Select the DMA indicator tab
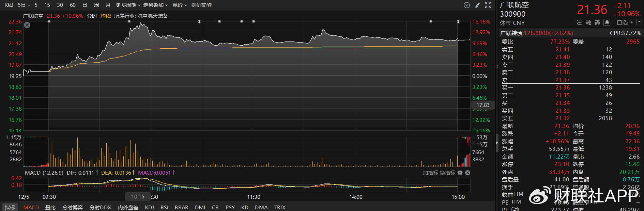This screenshot has height=211, width=644. click(261, 207)
